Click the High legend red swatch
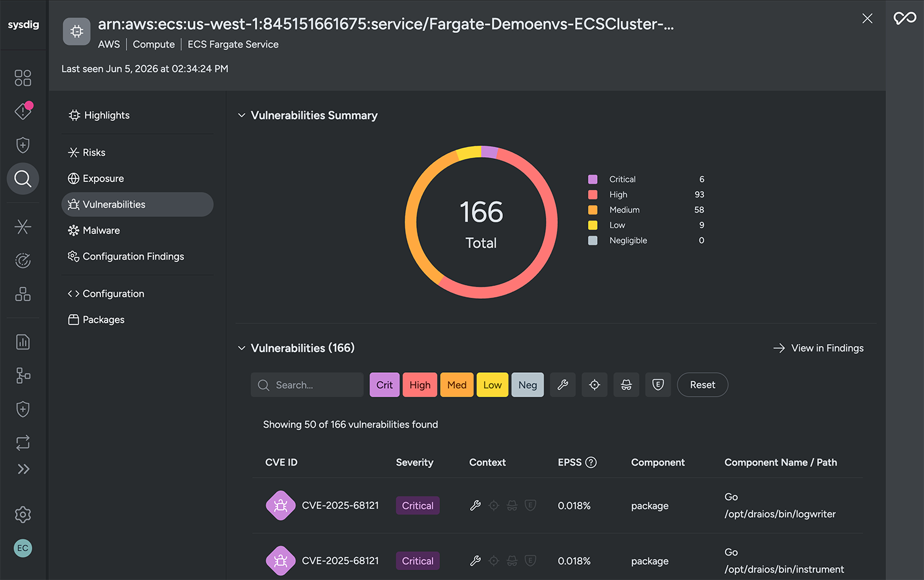 pyautogui.click(x=593, y=194)
